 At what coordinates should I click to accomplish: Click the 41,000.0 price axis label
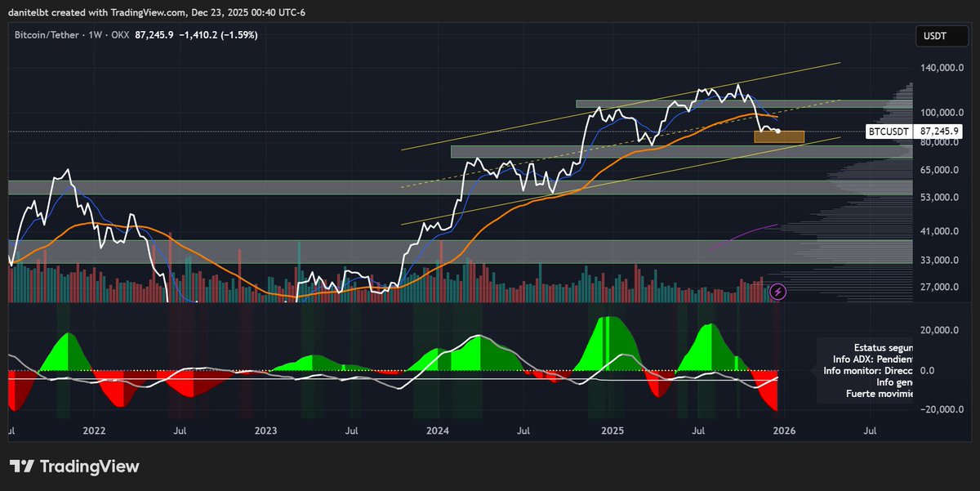tap(939, 231)
